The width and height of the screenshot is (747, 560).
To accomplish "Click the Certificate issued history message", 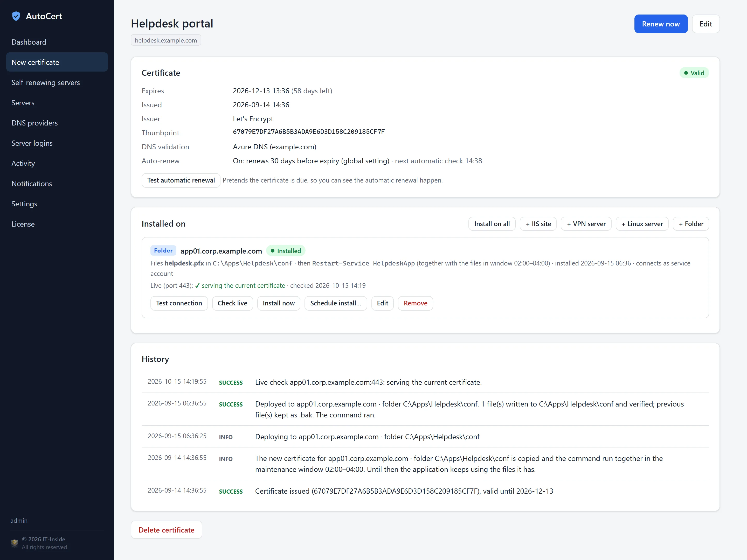I will pos(404,491).
